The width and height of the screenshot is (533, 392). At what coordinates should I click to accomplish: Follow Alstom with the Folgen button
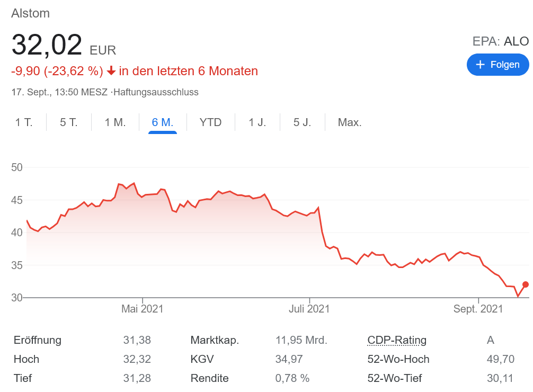coord(498,65)
